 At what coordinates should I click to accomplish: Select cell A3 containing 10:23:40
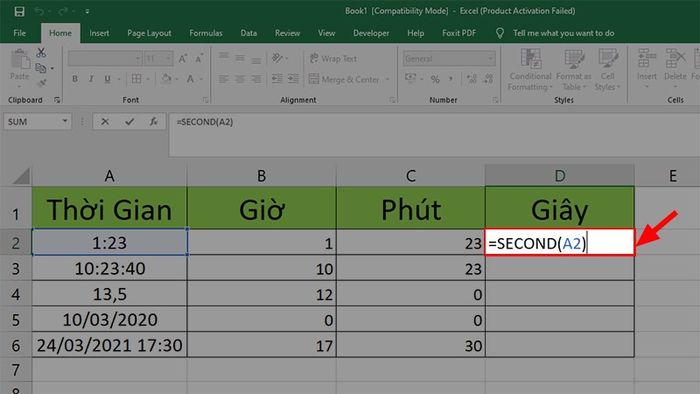point(110,269)
